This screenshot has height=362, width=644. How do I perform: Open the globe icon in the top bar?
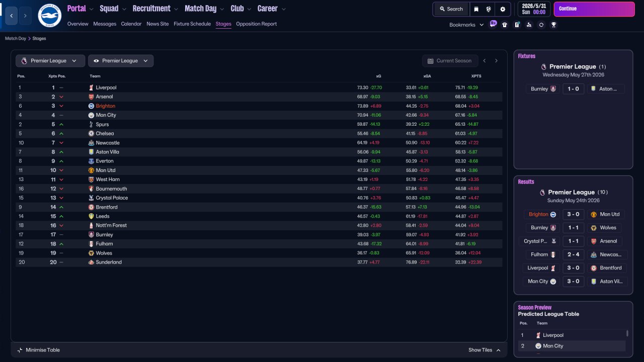489,9
